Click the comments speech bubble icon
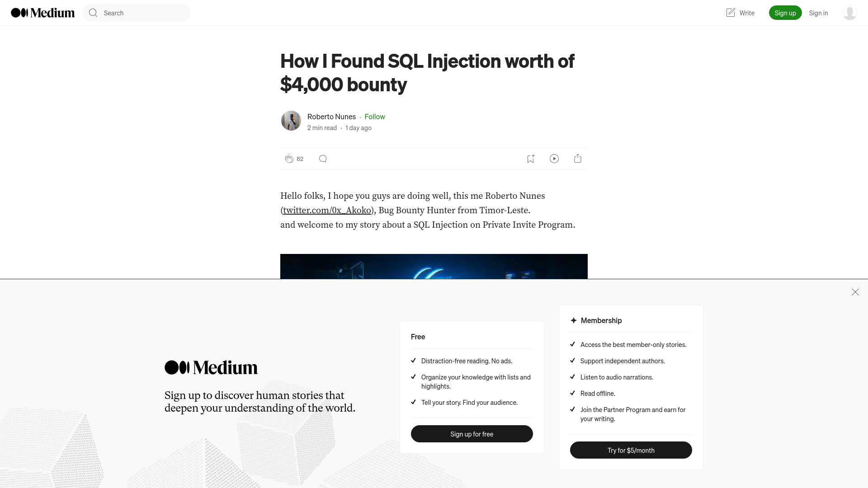 (x=322, y=159)
